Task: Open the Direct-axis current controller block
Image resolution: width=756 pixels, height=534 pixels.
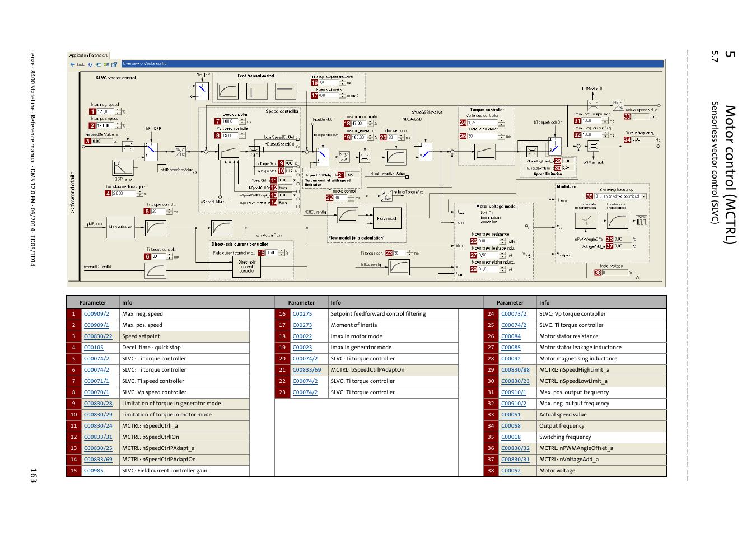Action: click(247, 266)
